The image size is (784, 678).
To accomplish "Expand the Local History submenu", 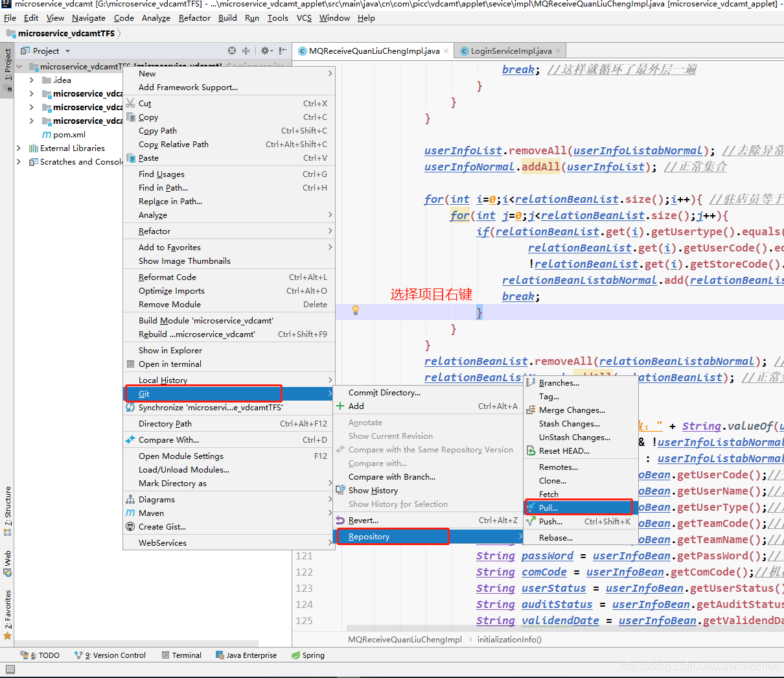I will [330, 380].
